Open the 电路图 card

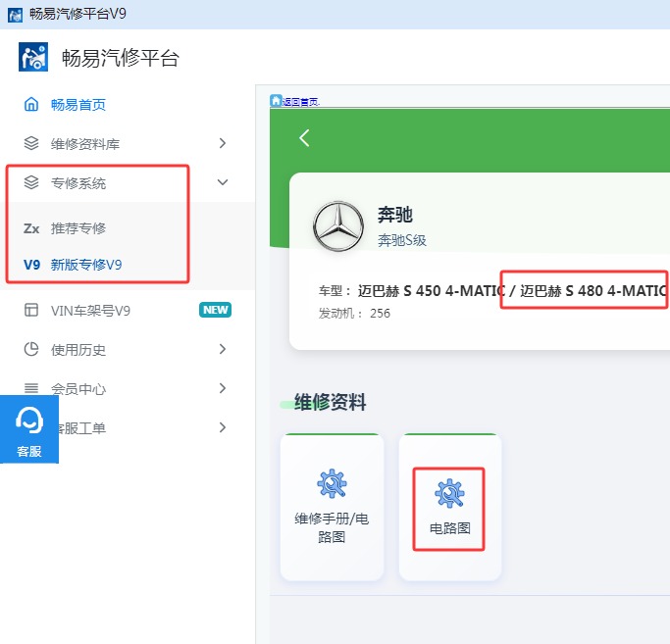450,507
